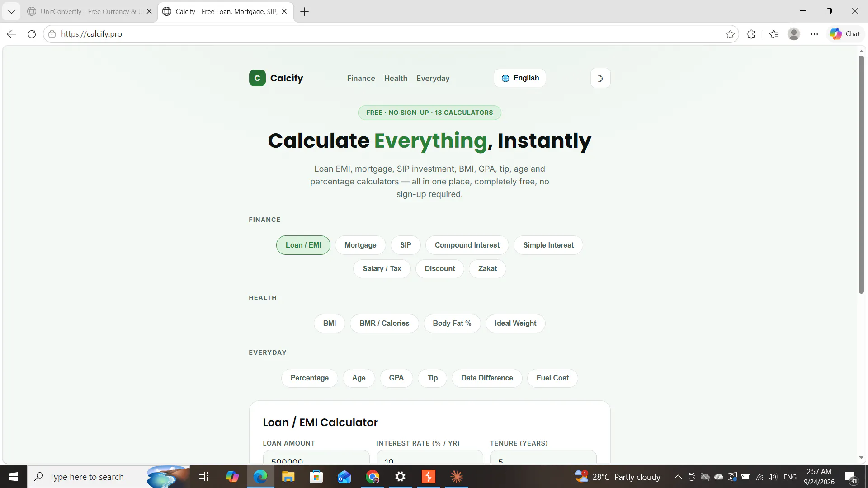Open the Zakat calculator

pos(487,268)
